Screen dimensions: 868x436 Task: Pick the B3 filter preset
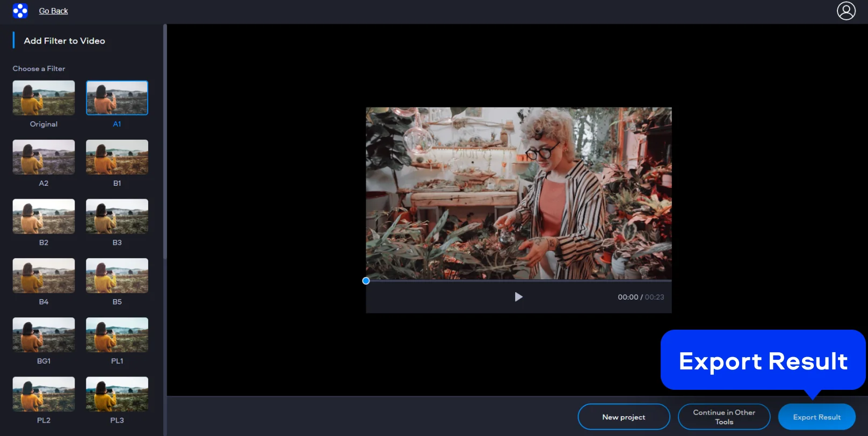point(117,216)
